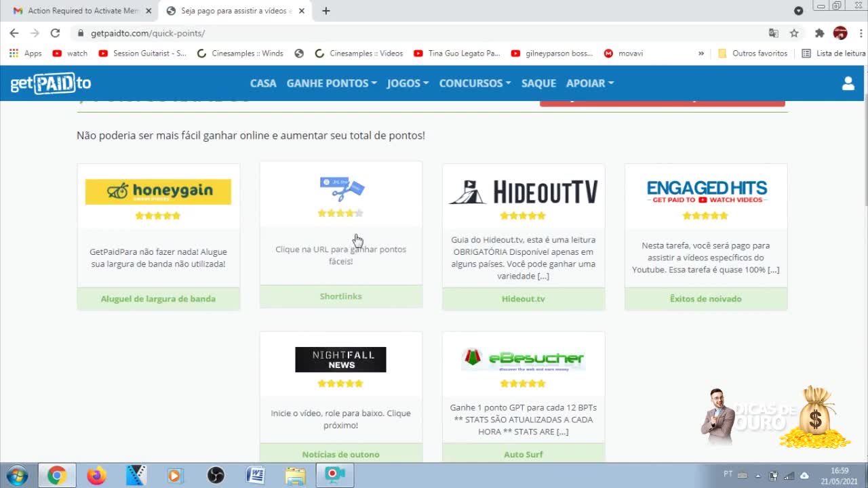Close the Gmail Action Required tab
The width and height of the screenshot is (868, 488).
pos(149,11)
